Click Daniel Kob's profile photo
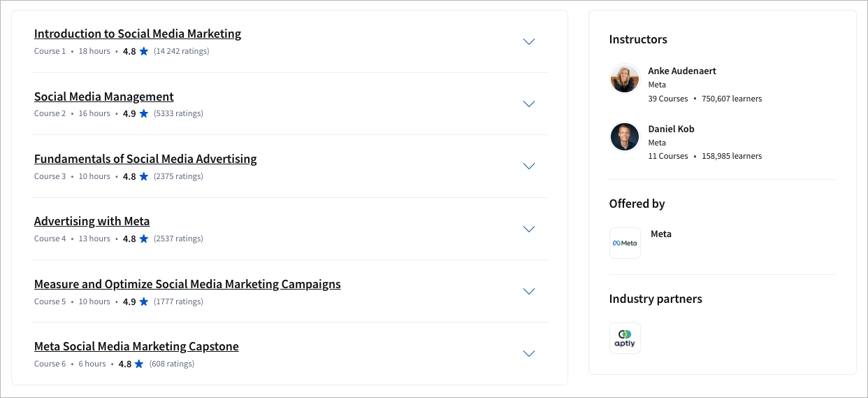This screenshot has width=868, height=398. click(625, 136)
